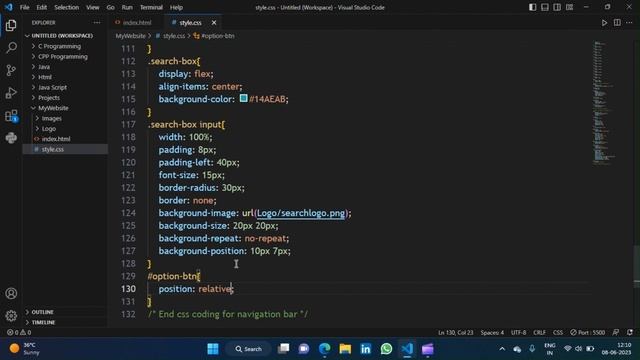Image resolution: width=640 pixels, height=360 pixels.
Task: Open Accounts menu icon
Action: point(11,293)
